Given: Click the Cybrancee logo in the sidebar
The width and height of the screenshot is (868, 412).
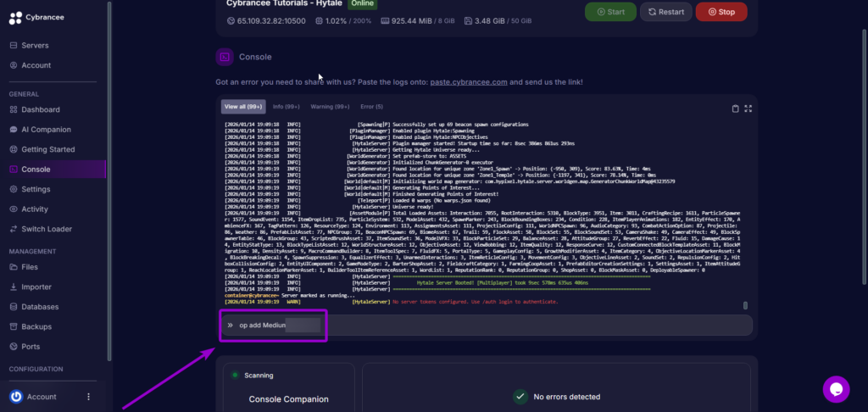Looking at the screenshot, I should click(36, 18).
